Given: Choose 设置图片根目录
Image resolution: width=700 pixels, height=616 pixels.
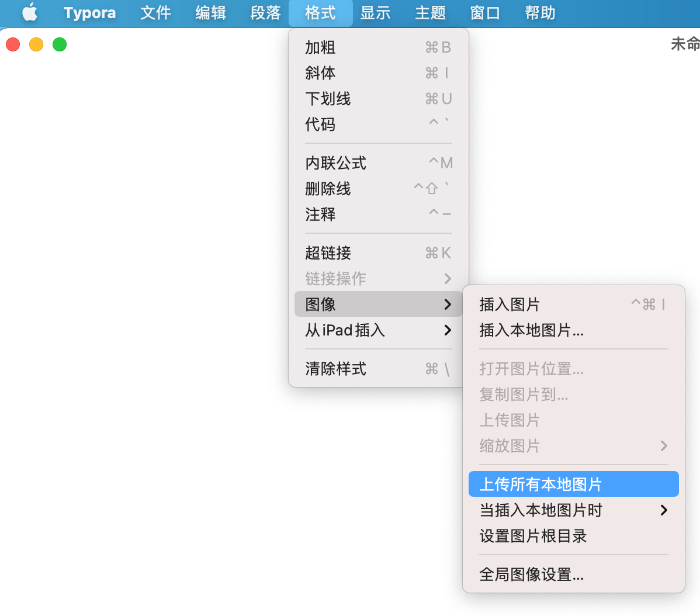Looking at the screenshot, I should pos(574,536).
